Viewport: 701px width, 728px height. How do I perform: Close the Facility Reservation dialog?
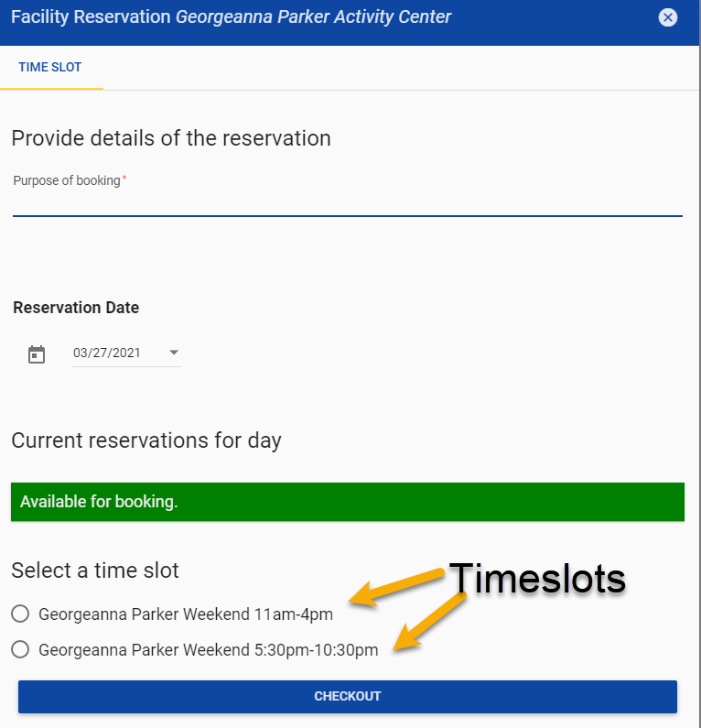668,17
